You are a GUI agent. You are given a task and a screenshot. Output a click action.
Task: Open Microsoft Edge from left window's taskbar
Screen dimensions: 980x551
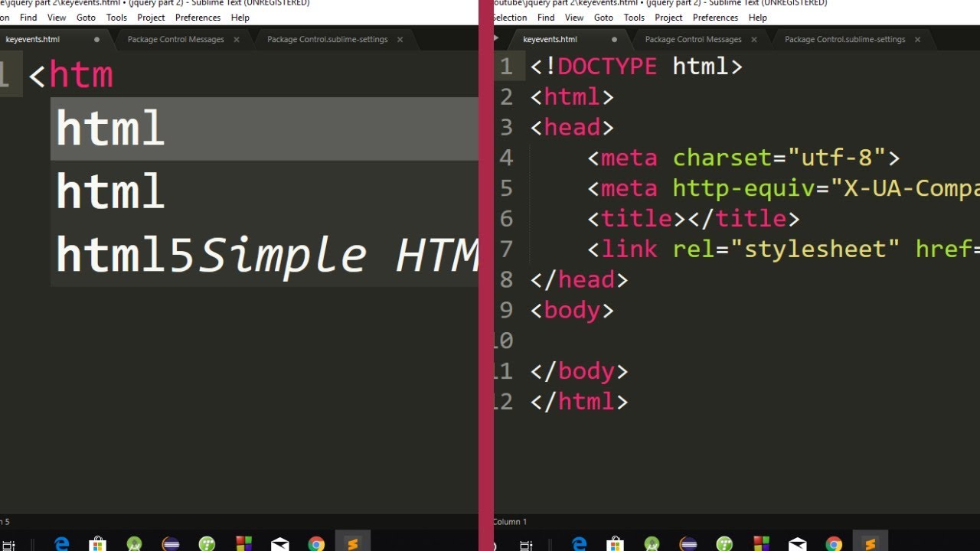point(62,544)
